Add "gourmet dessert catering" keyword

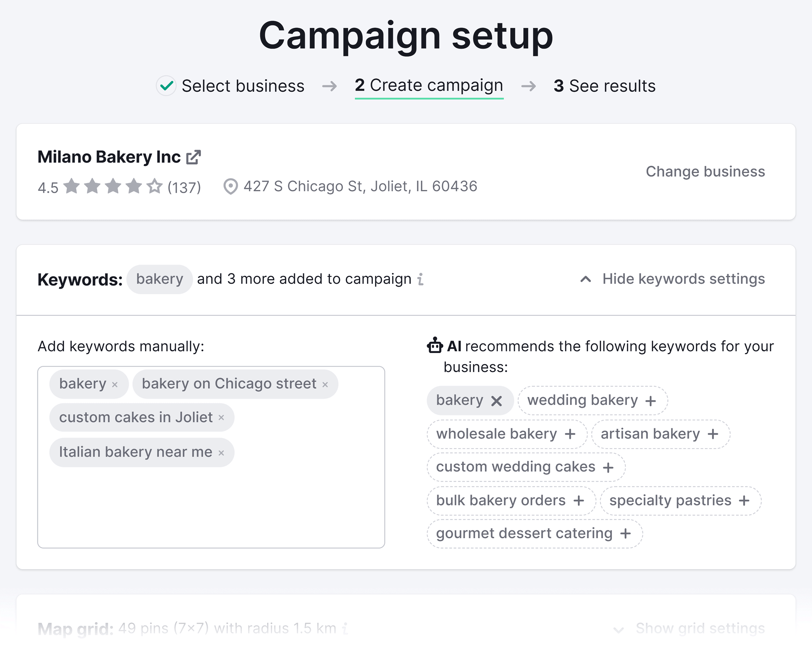[626, 533]
